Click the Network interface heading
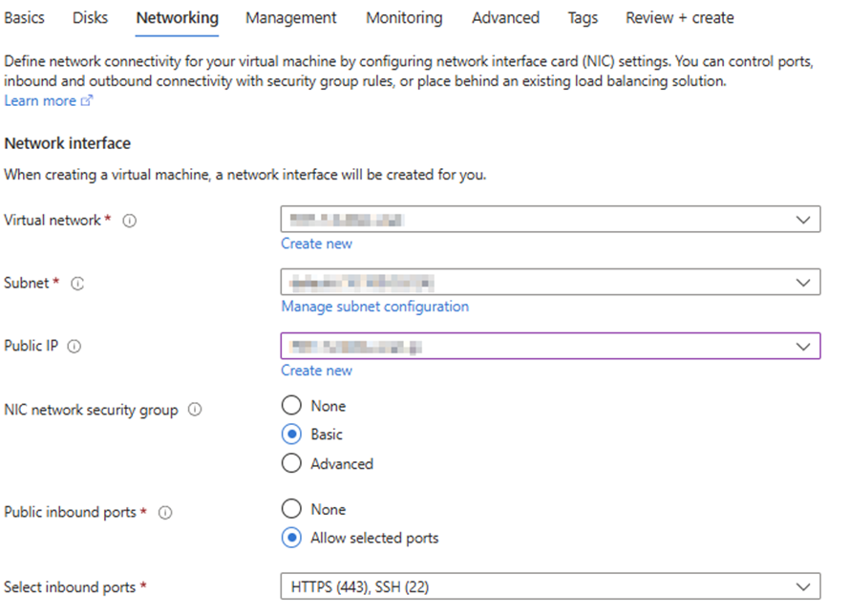Image resolution: width=850 pixels, height=616 pixels. click(68, 143)
